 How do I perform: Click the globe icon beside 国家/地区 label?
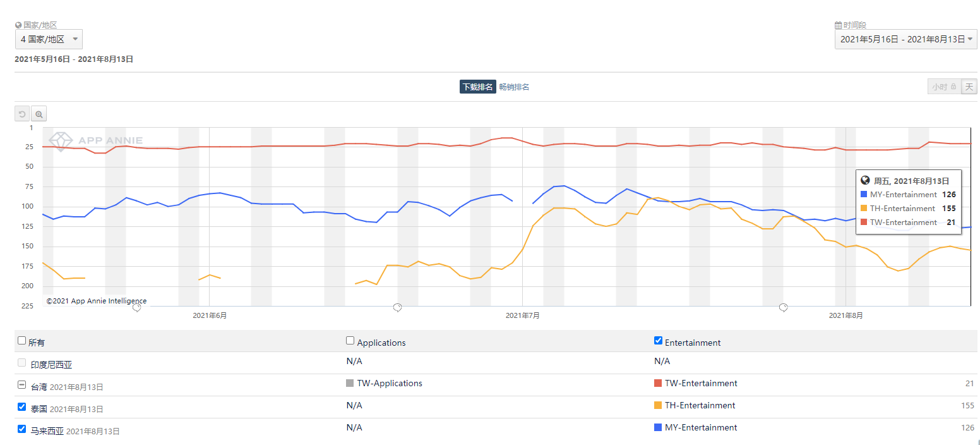(18, 25)
